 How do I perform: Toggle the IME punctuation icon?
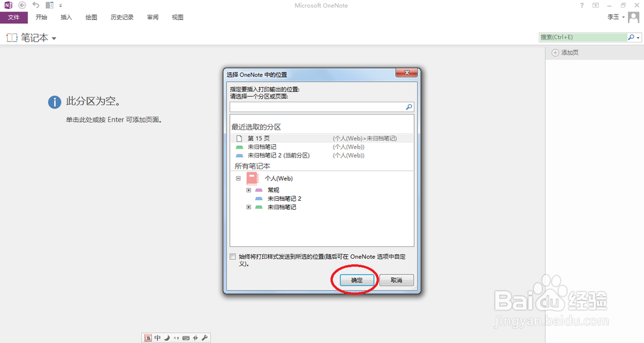point(176,338)
